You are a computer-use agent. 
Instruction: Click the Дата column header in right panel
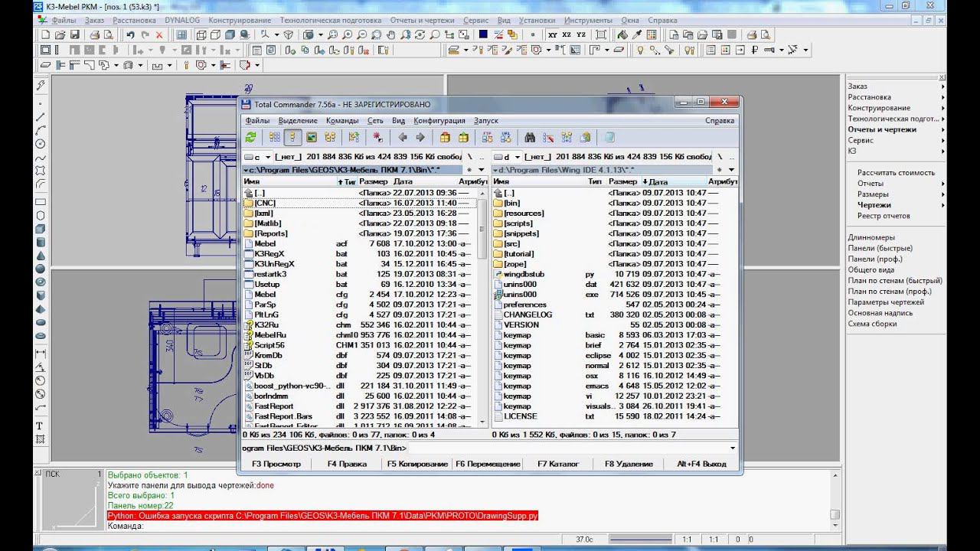coord(674,182)
